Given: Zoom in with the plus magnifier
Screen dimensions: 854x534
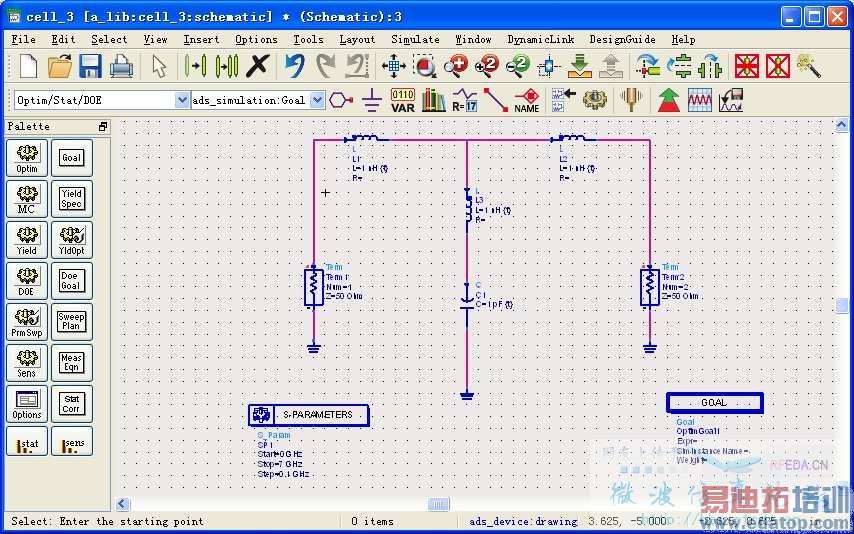Looking at the screenshot, I should click(x=455, y=66).
